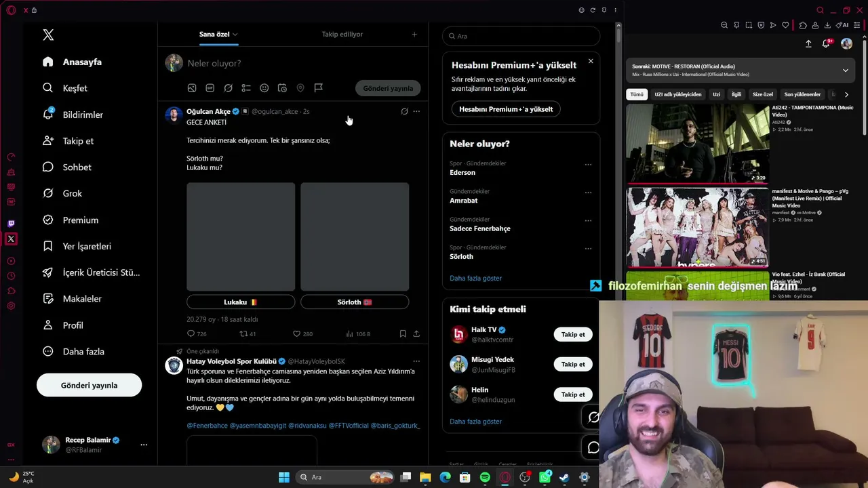Open the emoji picker in composer
Image resolution: width=868 pixels, height=488 pixels.
click(264, 88)
